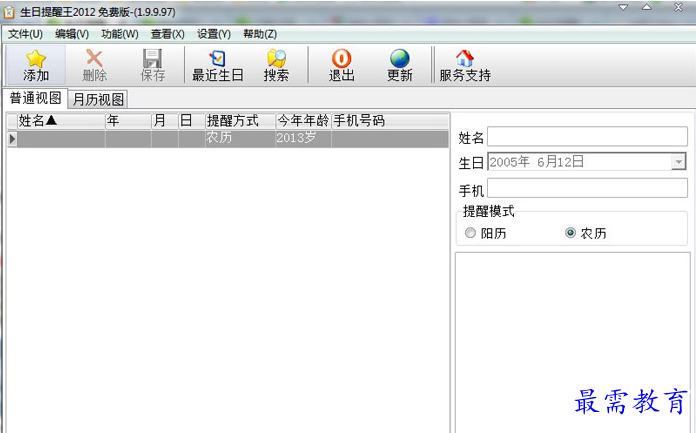Screen dimensions: 696x433
Task: Click the 添加 star icon
Action: [36, 59]
